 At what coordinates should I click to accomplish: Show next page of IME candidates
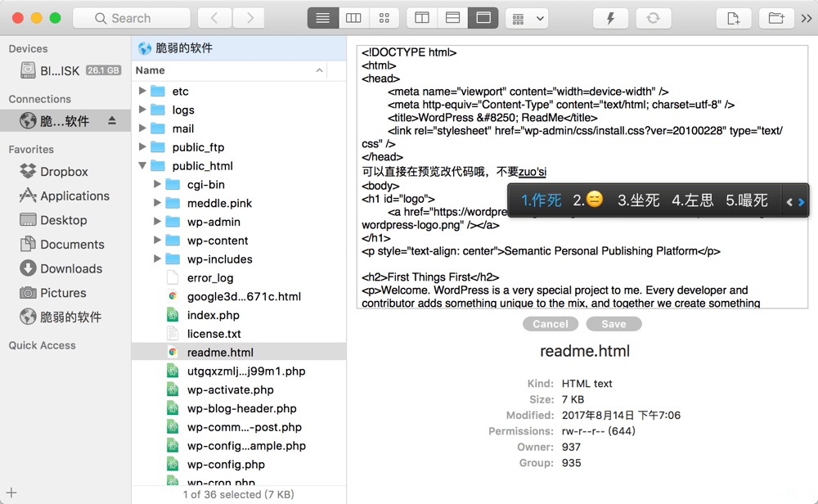[x=802, y=202]
